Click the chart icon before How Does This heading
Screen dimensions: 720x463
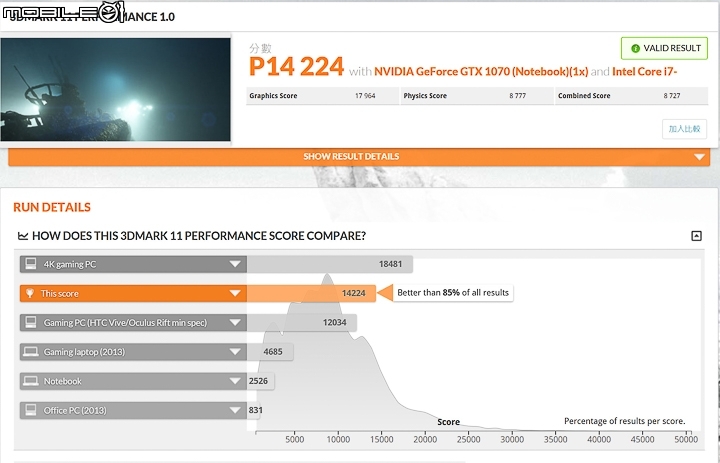[x=22, y=236]
